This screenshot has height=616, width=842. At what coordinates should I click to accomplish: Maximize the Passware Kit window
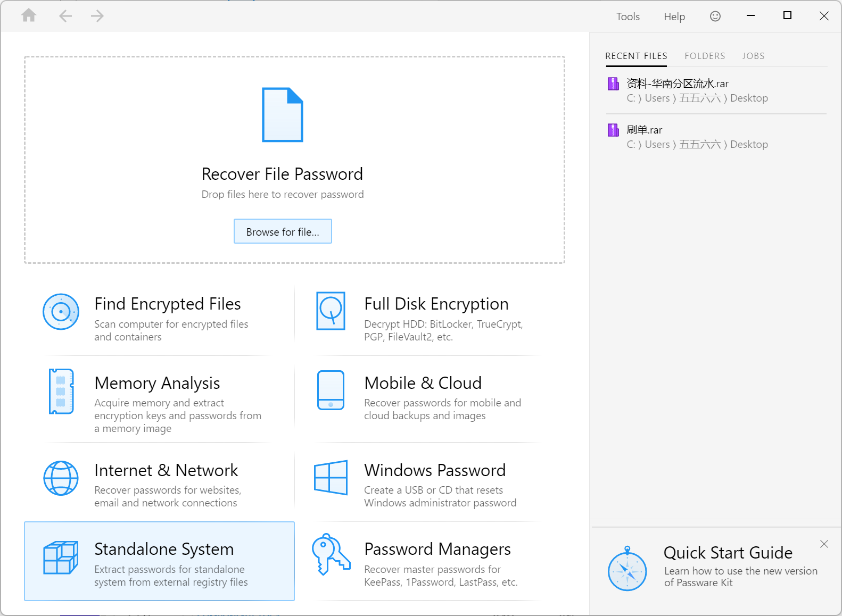point(787,15)
